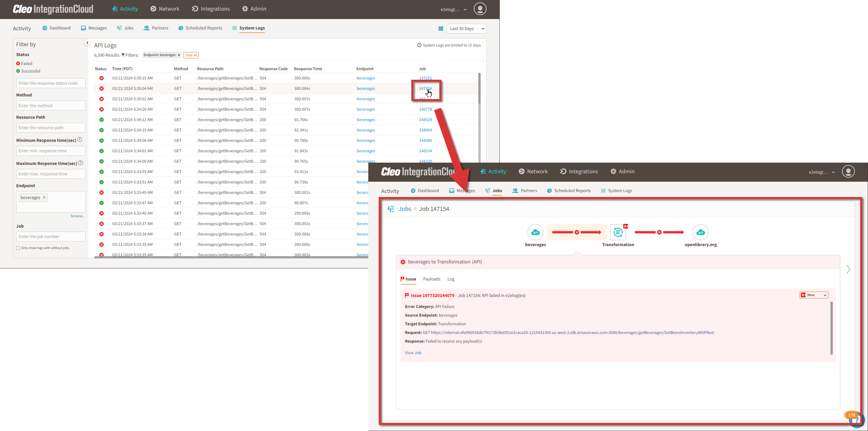Click the user avatar icon in the API Logs window
Screen dimensions: 868x431
(480, 9)
